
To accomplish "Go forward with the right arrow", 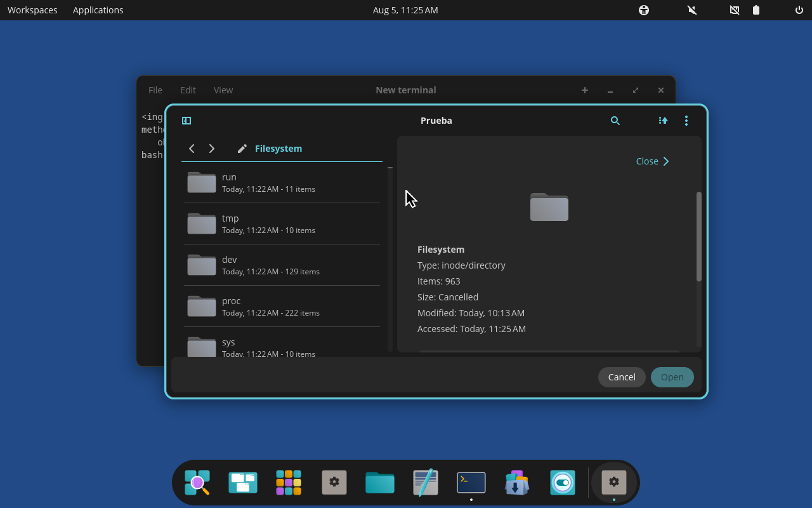I will [212, 149].
